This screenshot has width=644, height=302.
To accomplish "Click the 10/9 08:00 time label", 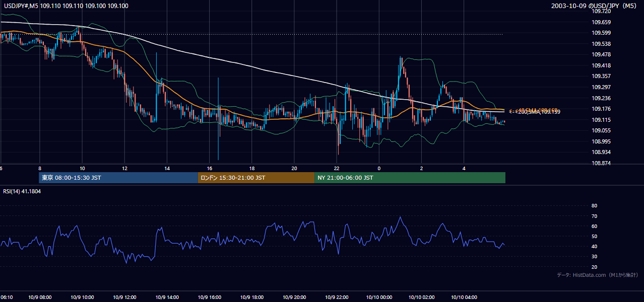I will [x=39, y=297].
